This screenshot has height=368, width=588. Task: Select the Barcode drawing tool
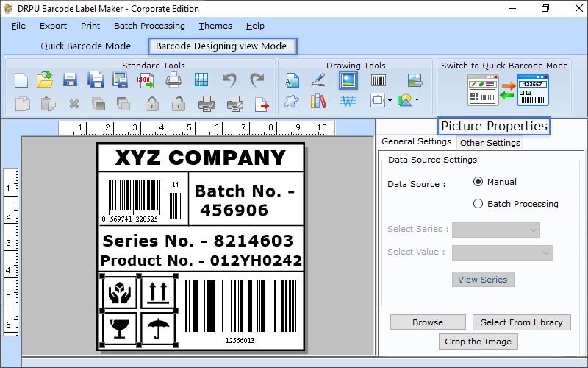click(379, 80)
